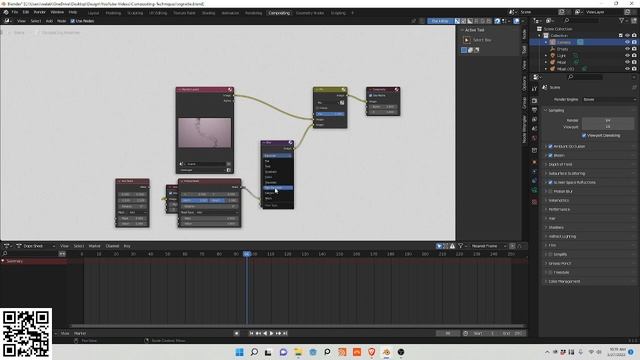Toggle Use Alpha checkbox on the Composite node
640x360 pixels.
(371, 96)
